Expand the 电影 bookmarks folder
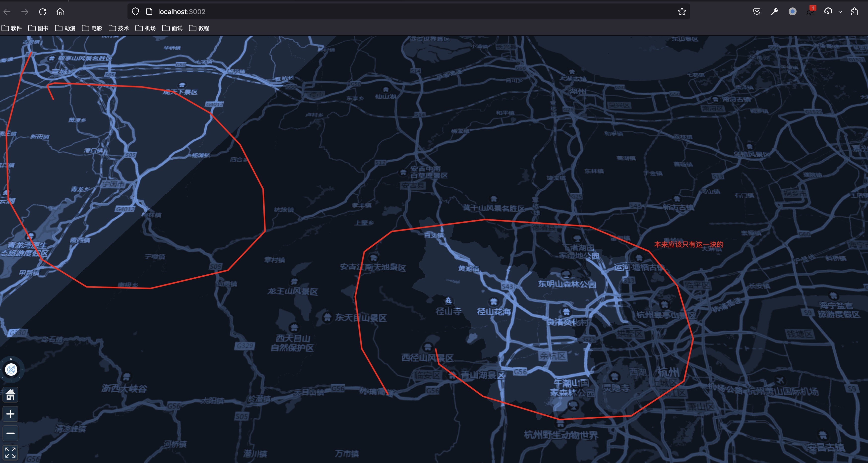Viewport: 868px width, 463px height. click(92, 28)
